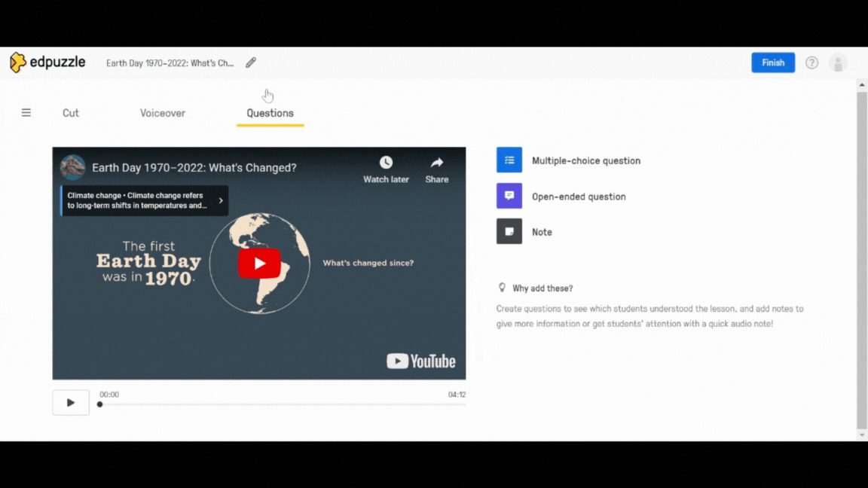Image resolution: width=868 pixels, height=488 pixels.
Task: Click the Edpuzzle logo
Action: point(47,63)
